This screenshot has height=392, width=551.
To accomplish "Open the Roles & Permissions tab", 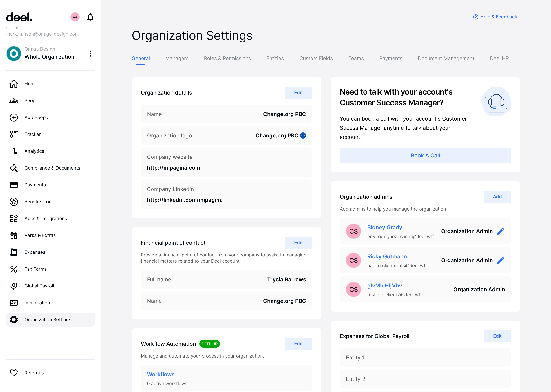I will coord(227,58).
